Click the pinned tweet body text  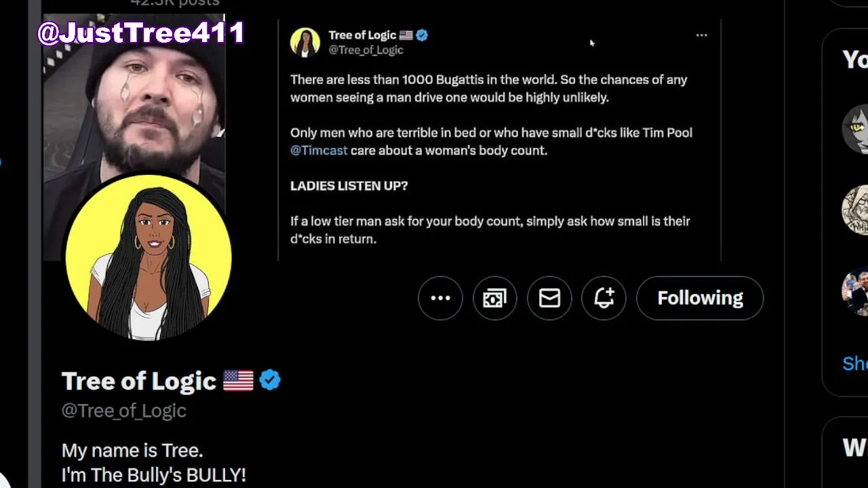tap(490, 159)
